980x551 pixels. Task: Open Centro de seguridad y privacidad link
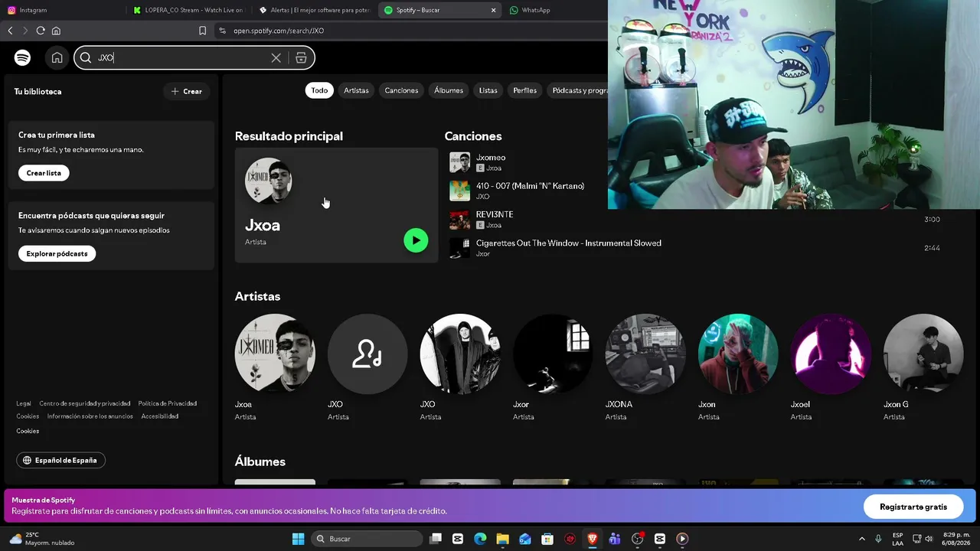coord(85,403)
